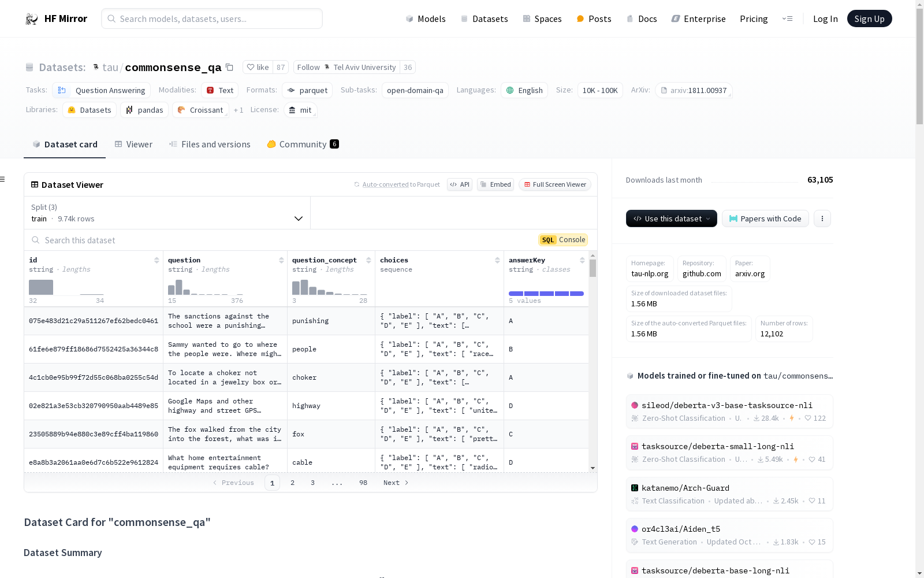Switch to Files and versions tab
This screenshot has height=578, width=924.
click(x=210, y=144)
